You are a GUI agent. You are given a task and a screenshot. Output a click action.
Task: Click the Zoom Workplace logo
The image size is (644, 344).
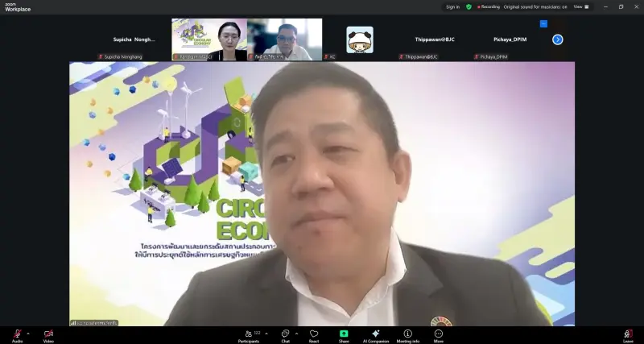click(18, 7)
